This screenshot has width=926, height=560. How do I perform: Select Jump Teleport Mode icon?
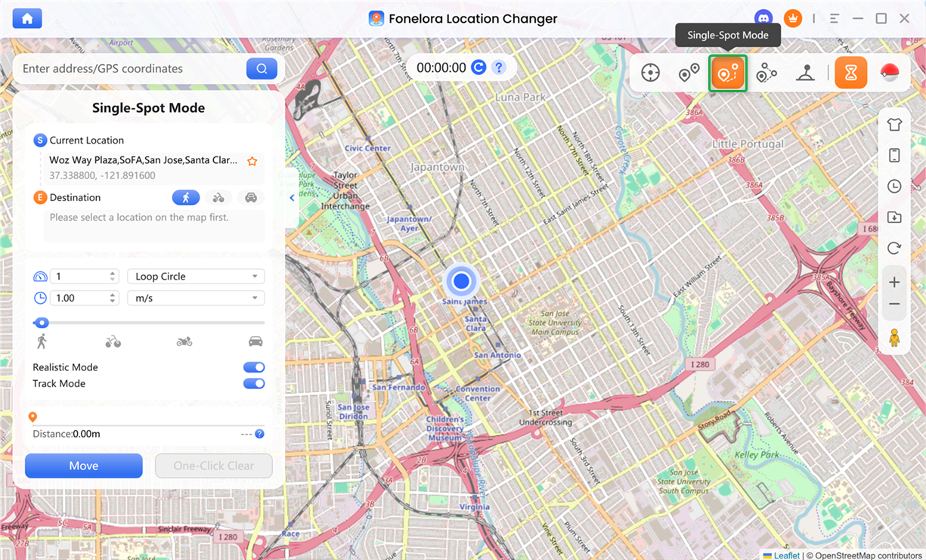[x=689, y=73]
